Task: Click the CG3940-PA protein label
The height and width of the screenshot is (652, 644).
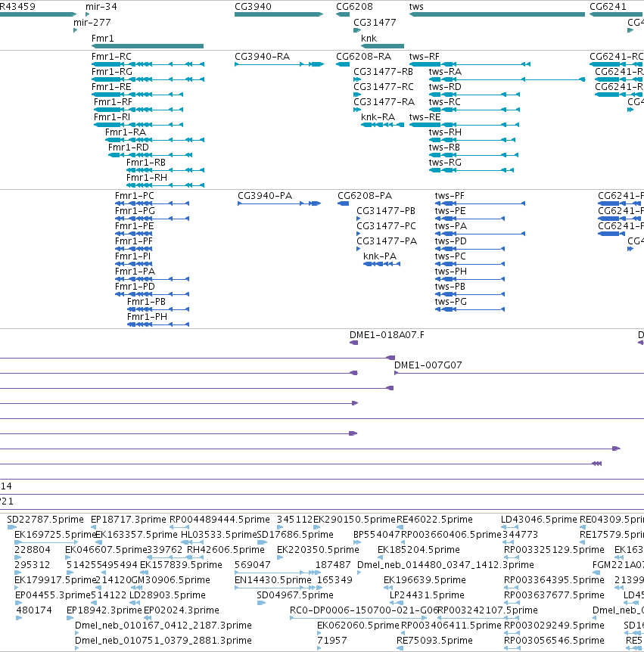Action: pyautogui.click(x=265, y=196)
